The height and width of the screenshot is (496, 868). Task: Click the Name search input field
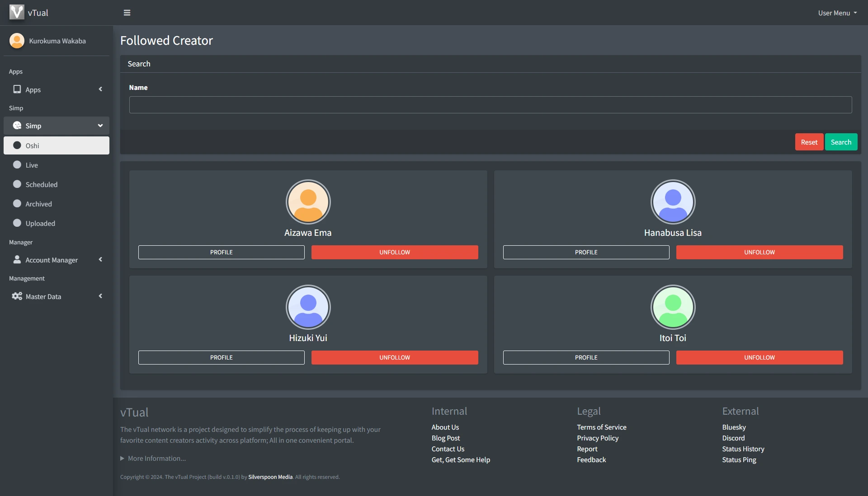pyautogui.click(x=490, y=105)
